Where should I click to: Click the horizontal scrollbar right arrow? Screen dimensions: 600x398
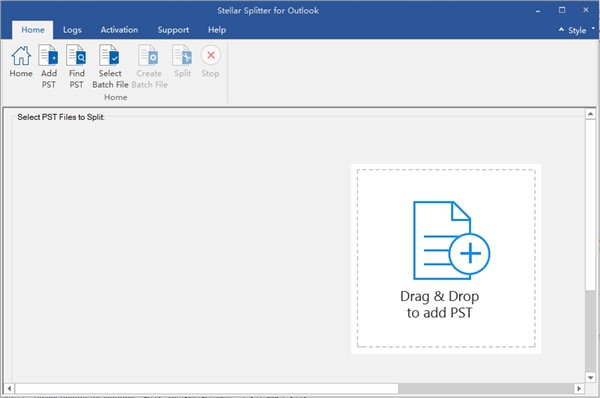[x=579, y=389]
